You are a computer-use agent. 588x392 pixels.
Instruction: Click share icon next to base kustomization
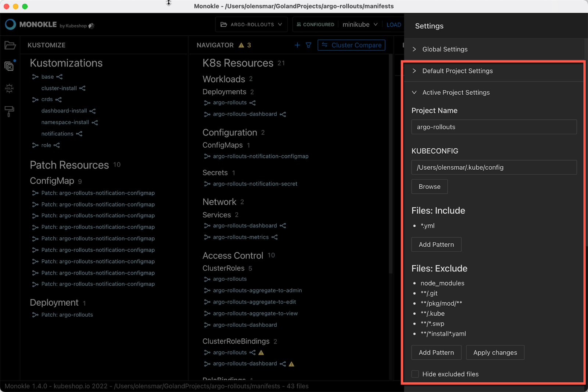(x=60, y=77)
